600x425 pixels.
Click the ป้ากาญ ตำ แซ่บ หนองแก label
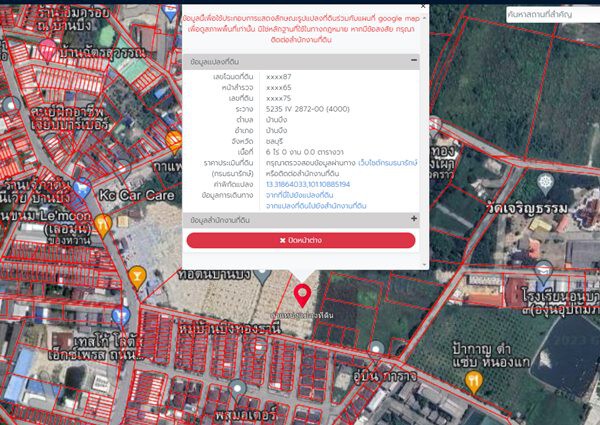click(491, 355)
